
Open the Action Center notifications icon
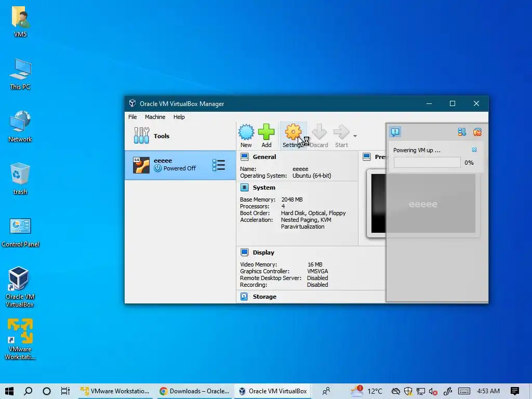coord(515,391)
